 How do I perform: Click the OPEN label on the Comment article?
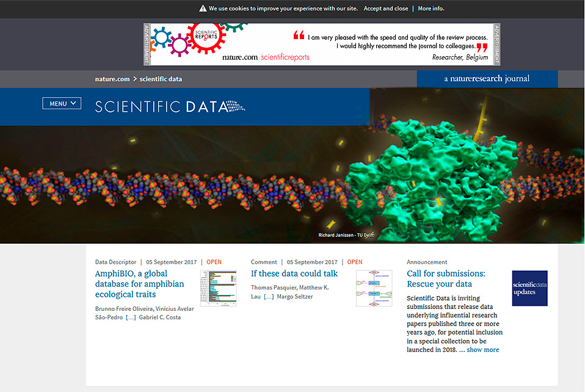(x=355, y=262)
